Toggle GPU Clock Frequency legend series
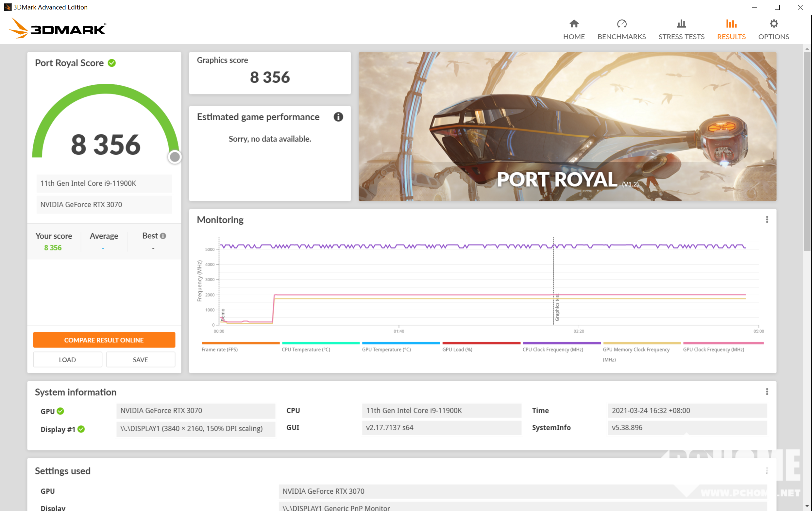This screenshot has height=511, width=812. coord(713,349)
